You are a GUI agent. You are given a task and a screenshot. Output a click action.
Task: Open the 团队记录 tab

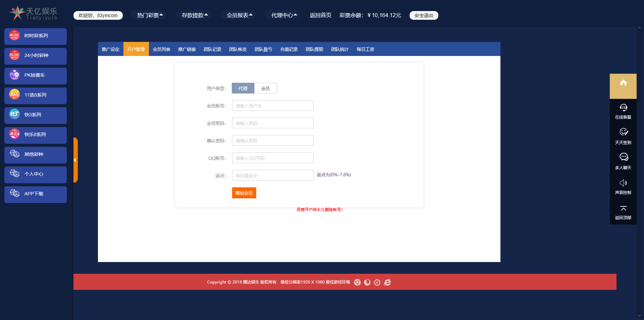point(213,49)
